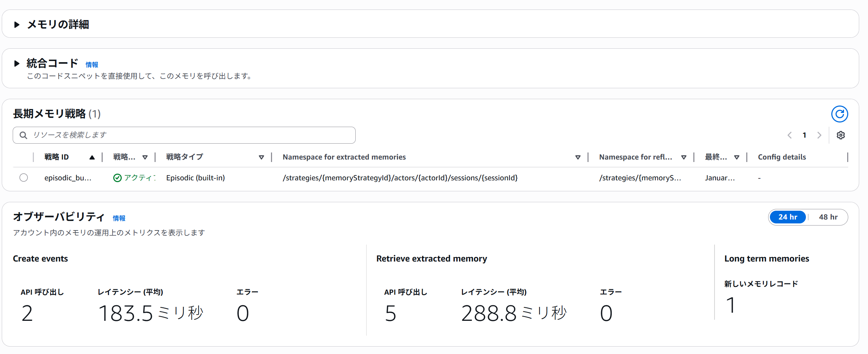
Task: Open 情報 link beside オブザーバビリティ
Action: pyautogui.click(x=119, y=218)
